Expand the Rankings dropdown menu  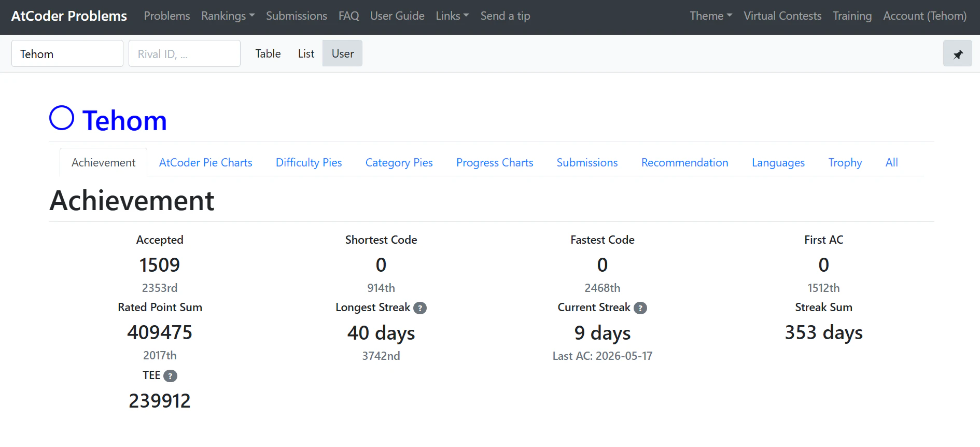pos(228,16)
